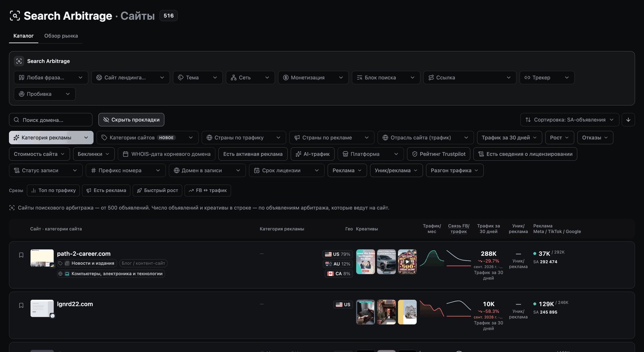The image size is (644, 352).
Task: Open the lgnrd22.com domain link
Action: click(x=75, y=304)
